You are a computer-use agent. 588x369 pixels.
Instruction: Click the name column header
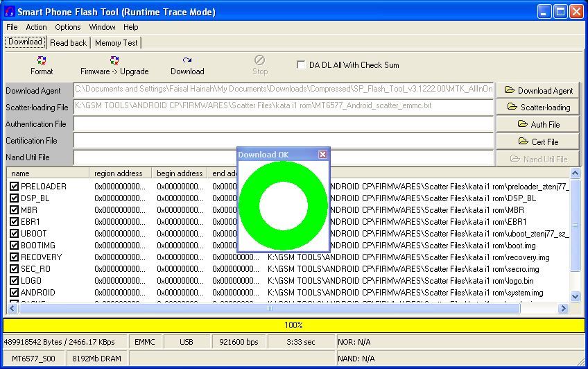48,173
